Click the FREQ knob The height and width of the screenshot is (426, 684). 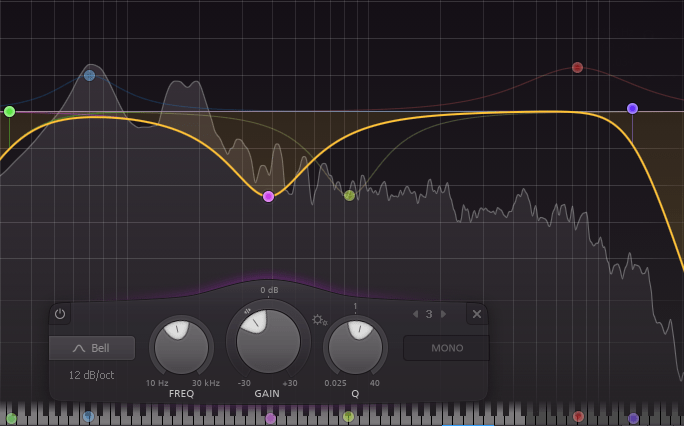[182, 346]
